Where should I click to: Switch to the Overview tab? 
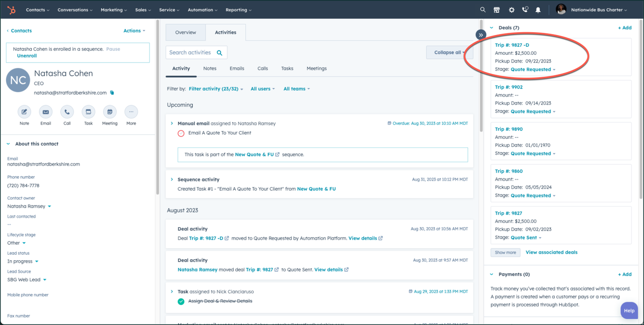[x=186, y=33]
